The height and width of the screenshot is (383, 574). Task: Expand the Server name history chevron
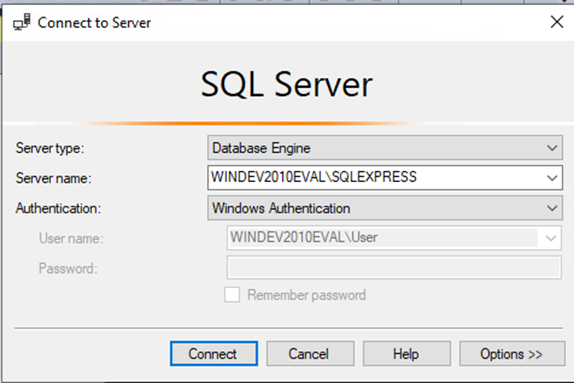click(552, 178)
